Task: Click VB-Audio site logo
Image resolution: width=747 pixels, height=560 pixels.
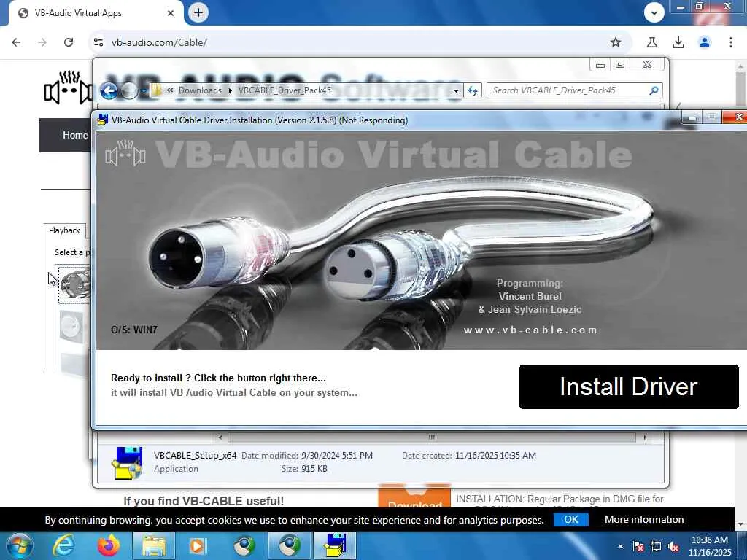Action: [x=68, y=88]
